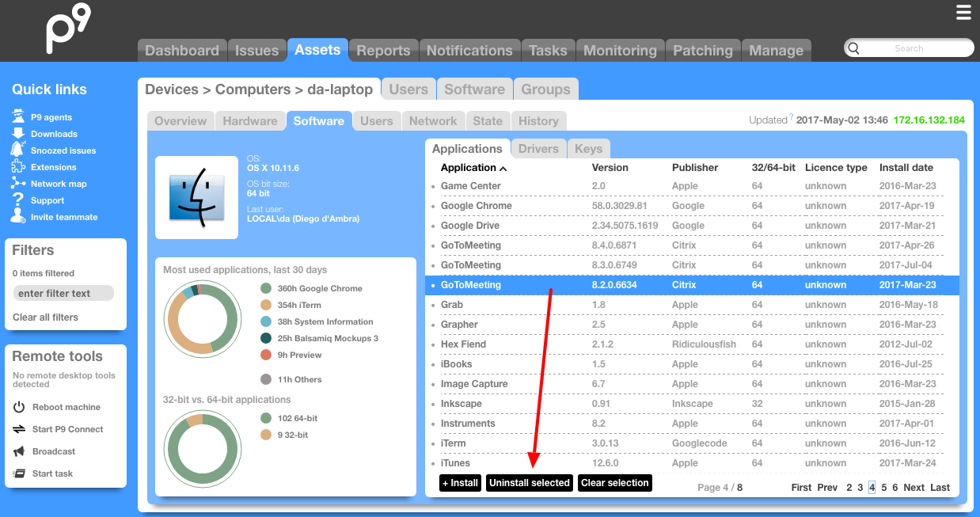
Task: Click the Downloads arrow icon
Action: tap(17, 134)
